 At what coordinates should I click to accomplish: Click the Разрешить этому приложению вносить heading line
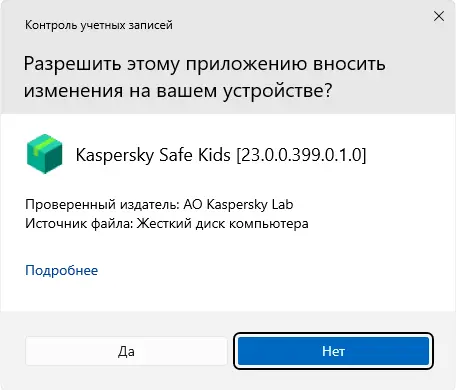[x=205, y=64]
